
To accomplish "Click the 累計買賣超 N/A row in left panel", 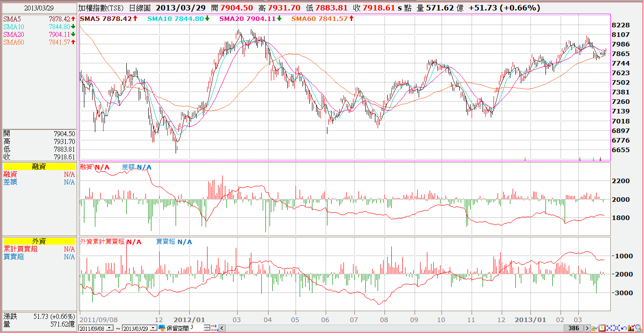I will (39, 249).
